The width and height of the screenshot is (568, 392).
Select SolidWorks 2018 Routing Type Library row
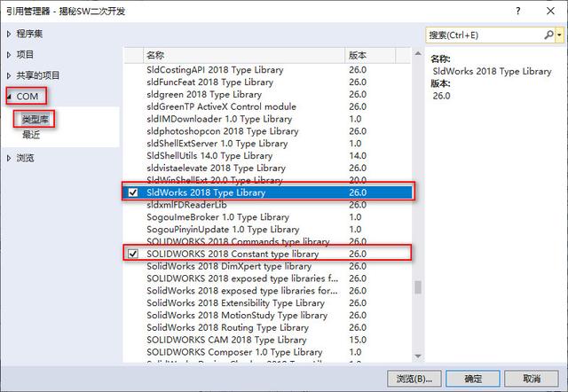[x=267, y=328]
